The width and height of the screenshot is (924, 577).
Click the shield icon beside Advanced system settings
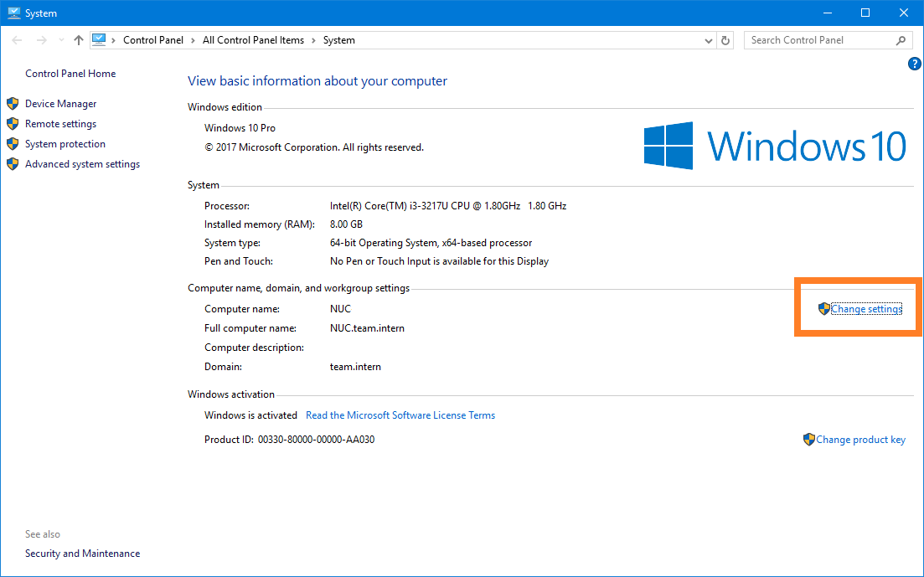click(x=13, y=164)
